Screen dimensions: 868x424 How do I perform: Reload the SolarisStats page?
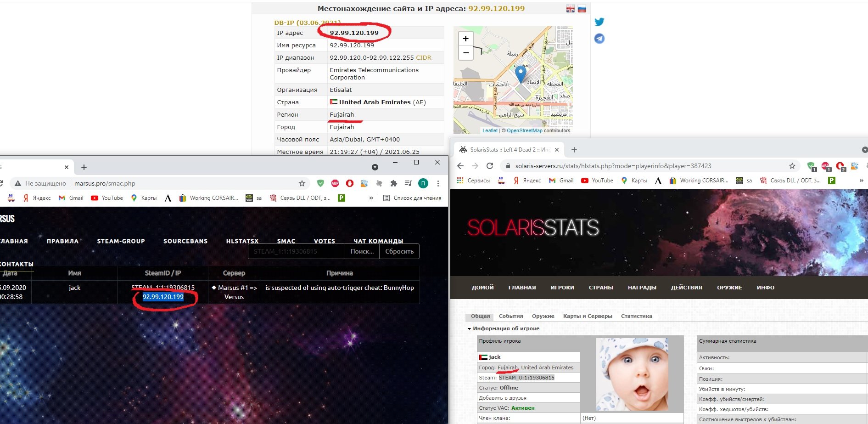[x=490, y=166]
